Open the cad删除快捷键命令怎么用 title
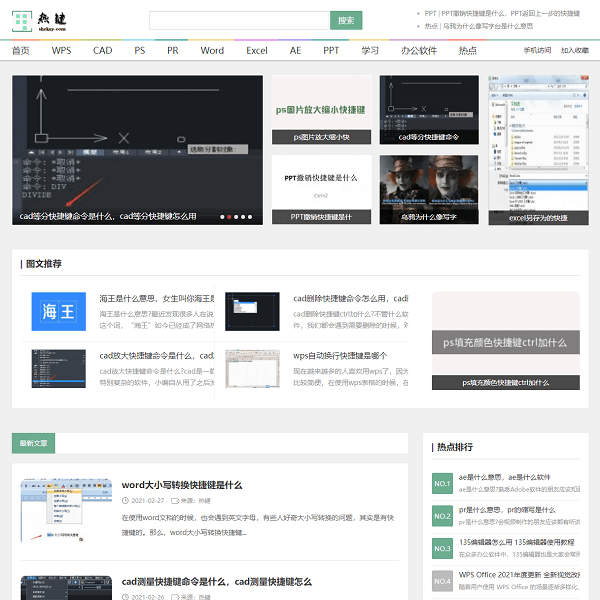The image size is (600, 600). tap(351, 298)
